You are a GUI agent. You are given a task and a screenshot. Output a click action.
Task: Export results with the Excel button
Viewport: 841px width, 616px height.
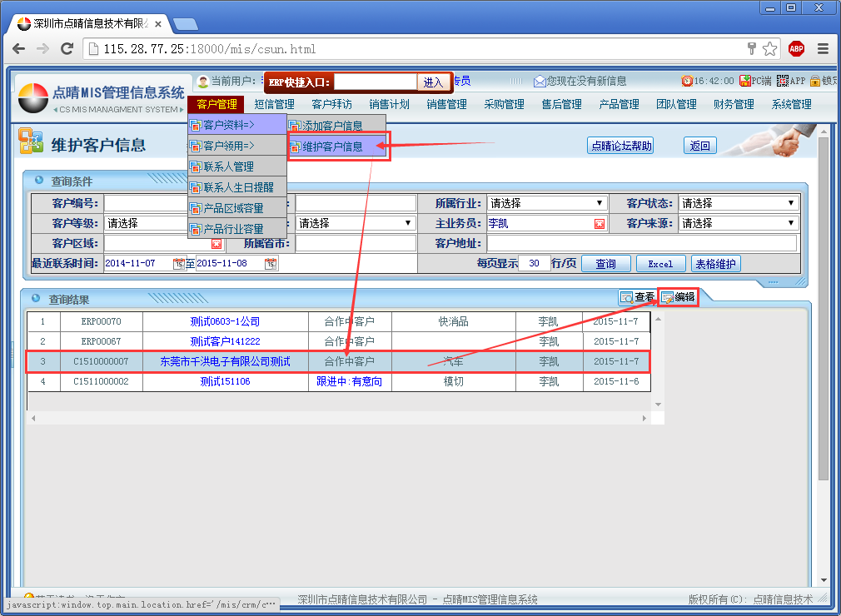(x=660, y=264)
